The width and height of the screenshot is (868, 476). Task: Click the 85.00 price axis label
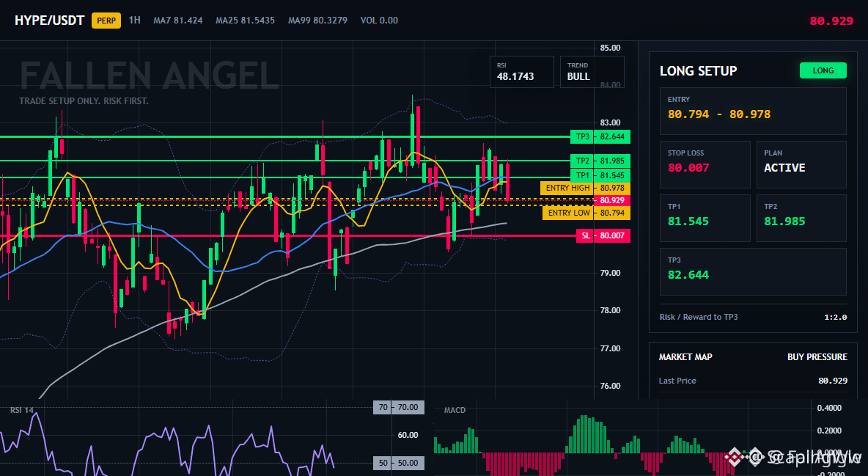coord(610,48)
